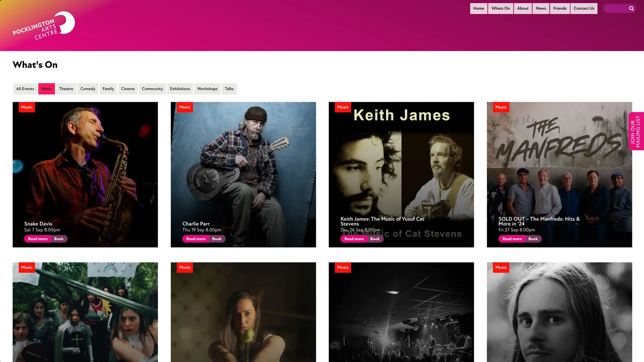Screen dimensions: 644x362
Task: Filter events by Theatre
Action: tap(66, 89)
